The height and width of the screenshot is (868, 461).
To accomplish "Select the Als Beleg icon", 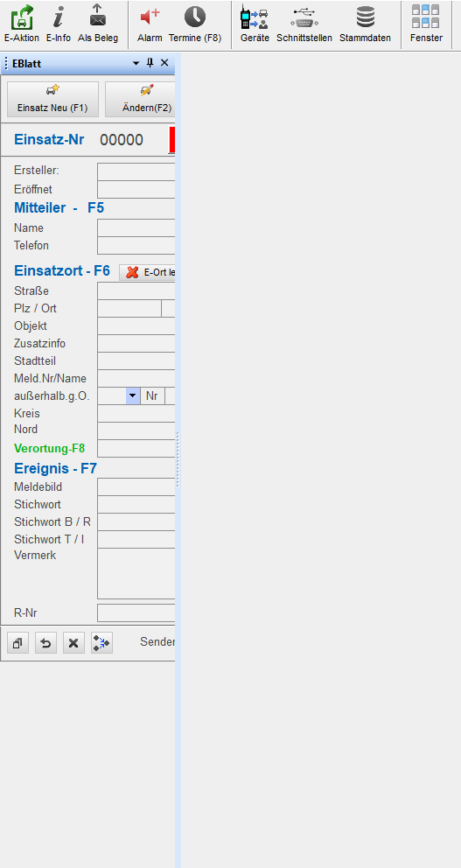I will coord(98,17).
